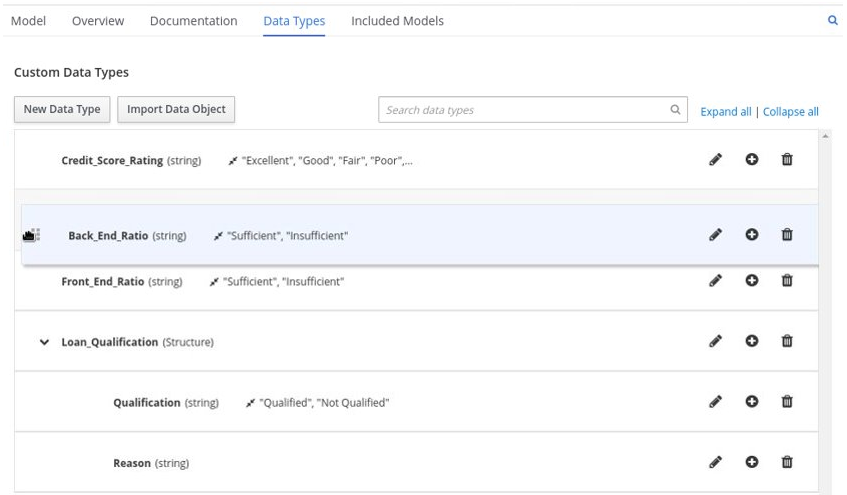This screenshot has width=847, height=495.
Task: Click pencil icon for Front_End_Ratio
Action: pos(715,281)
